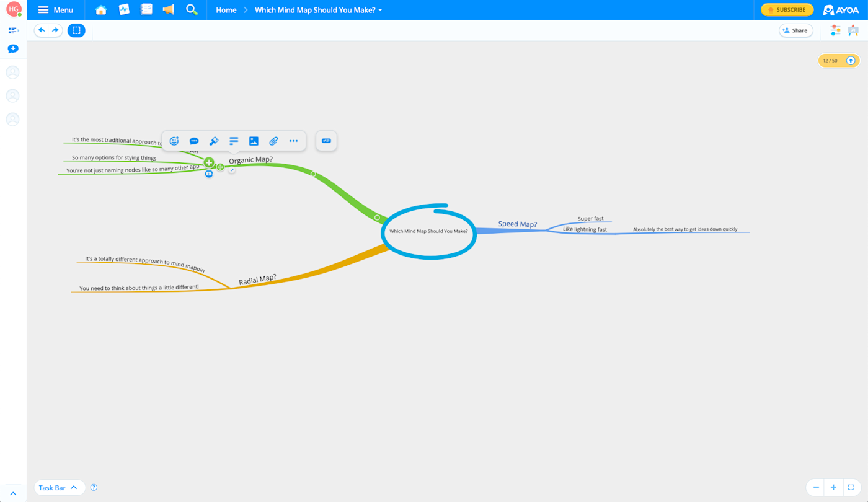Click the second collaborator avatar placeholder
The width and height of the screenshot is (868, 502).
(12, 96)
